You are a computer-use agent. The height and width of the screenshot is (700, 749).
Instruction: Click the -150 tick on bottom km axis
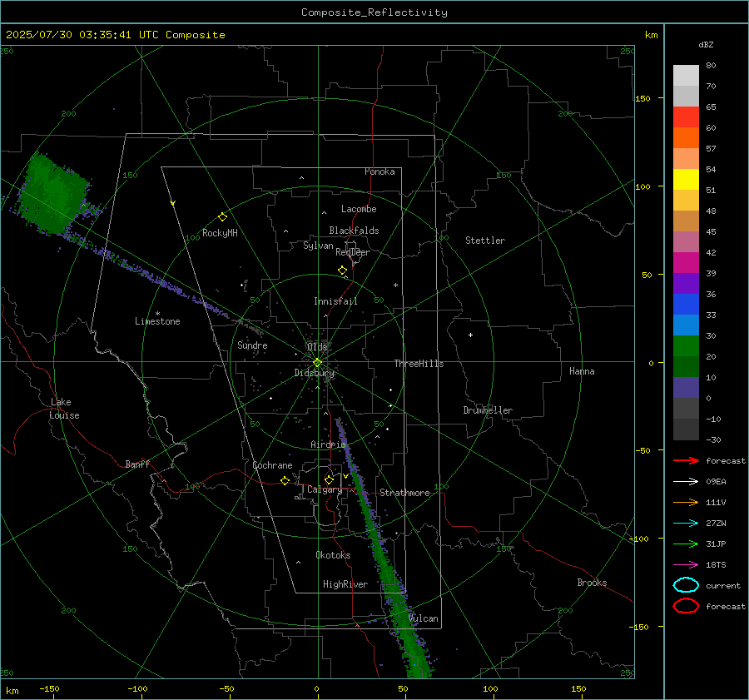49,688
